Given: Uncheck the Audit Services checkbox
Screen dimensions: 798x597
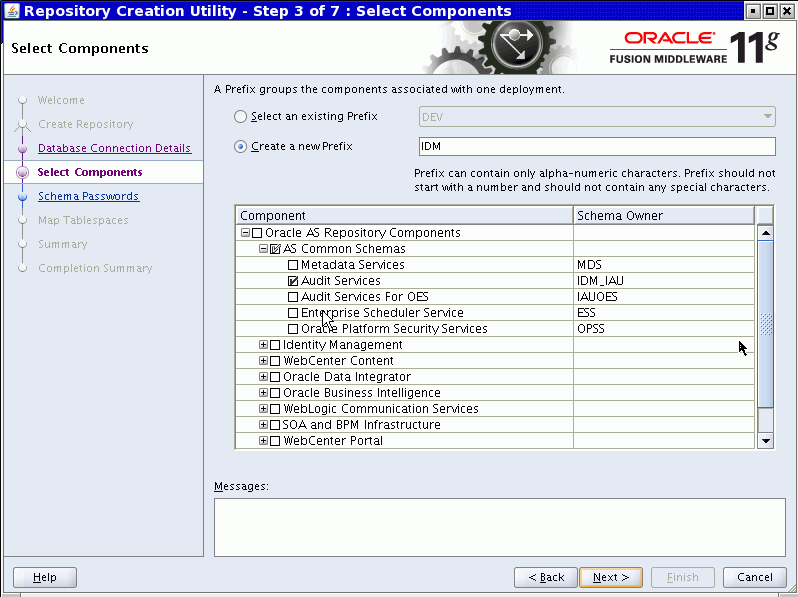Looking at the screenshot, I should (x=293, y=281).
